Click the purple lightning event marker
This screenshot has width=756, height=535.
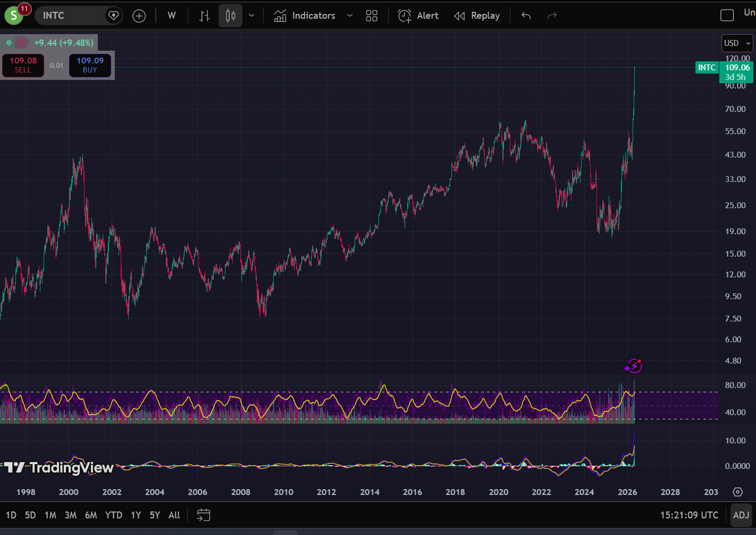[633, 367]
